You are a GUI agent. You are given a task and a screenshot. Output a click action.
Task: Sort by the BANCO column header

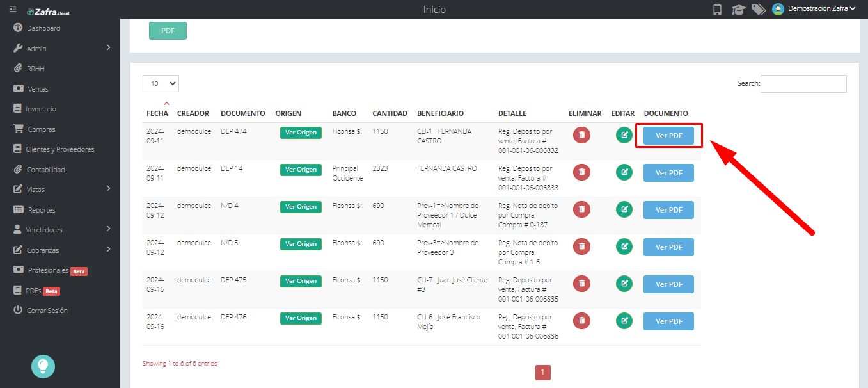click(x=344, y=113)
